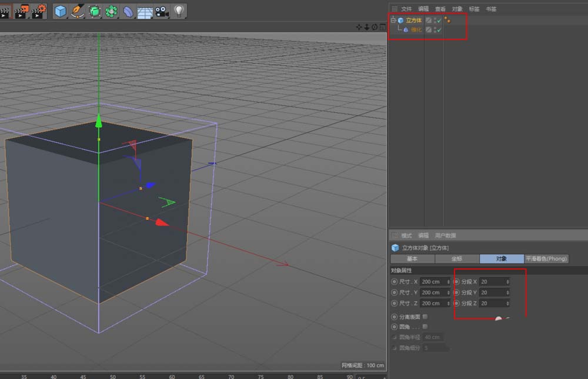Click the keyframe circle beside 分段 Z
The image size is (588, 379).
457,302
